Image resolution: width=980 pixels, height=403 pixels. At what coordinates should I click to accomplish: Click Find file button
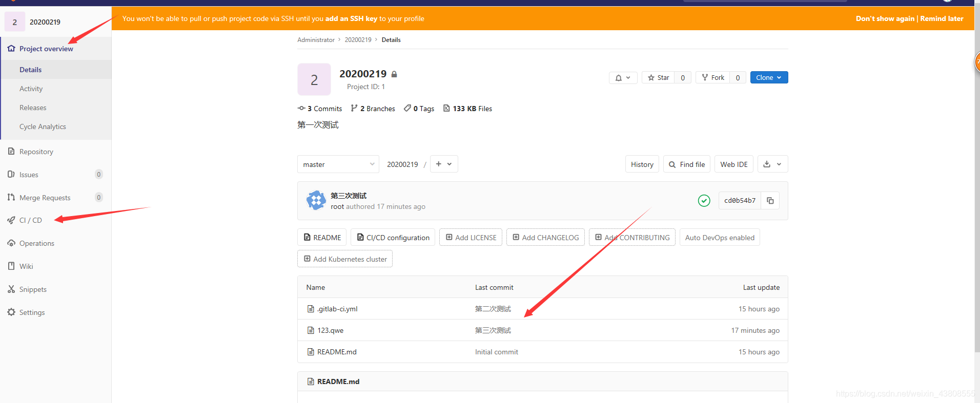(x=687, y=164)
